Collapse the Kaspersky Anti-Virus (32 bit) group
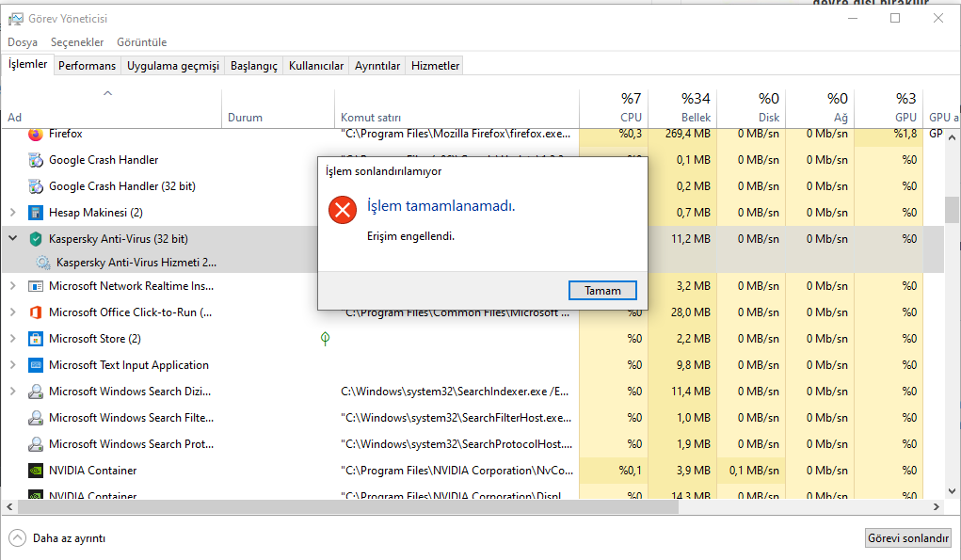The width and height of the screenshot is (961, 560). [13, 238]
